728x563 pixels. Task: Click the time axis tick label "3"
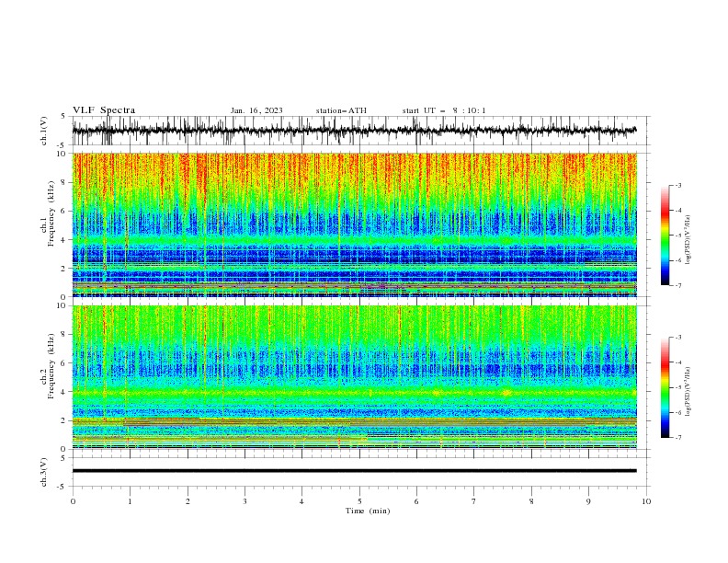click(x=245, y=501)
